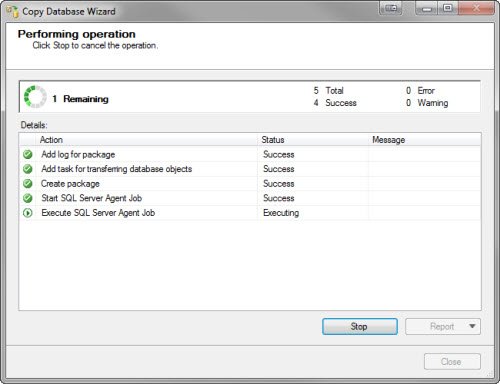Click the check icon for Start SQL Server Agent Job

(28, 198)
